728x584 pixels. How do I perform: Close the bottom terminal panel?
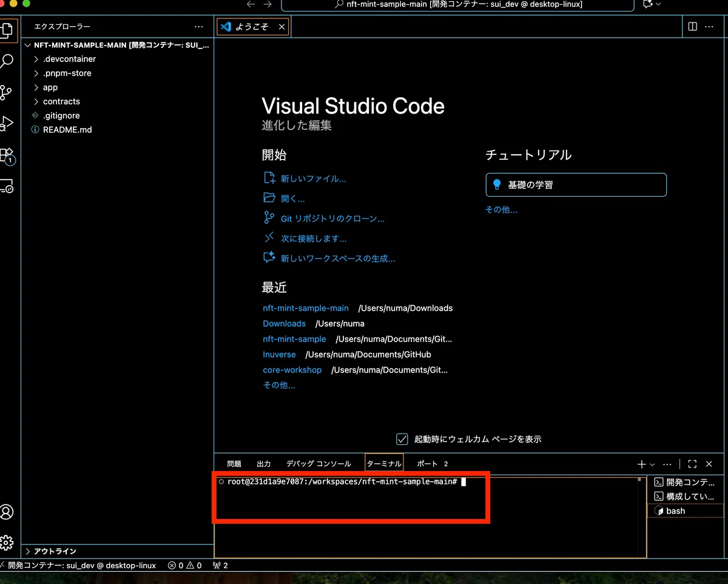[709, 464]
